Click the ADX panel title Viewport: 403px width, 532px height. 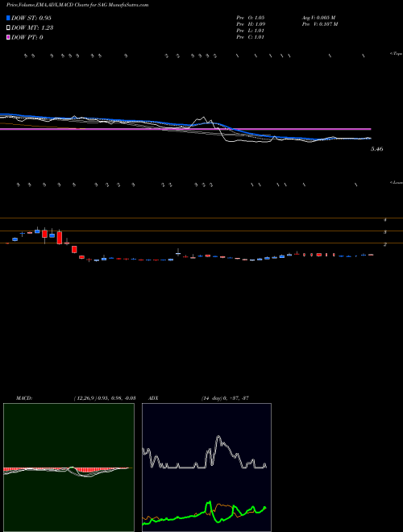point(153,397)
